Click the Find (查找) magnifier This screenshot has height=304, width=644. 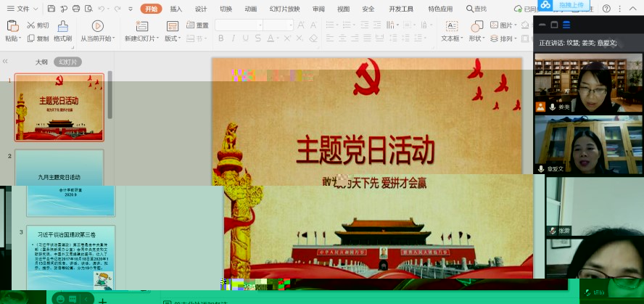[x=476, y=9]
